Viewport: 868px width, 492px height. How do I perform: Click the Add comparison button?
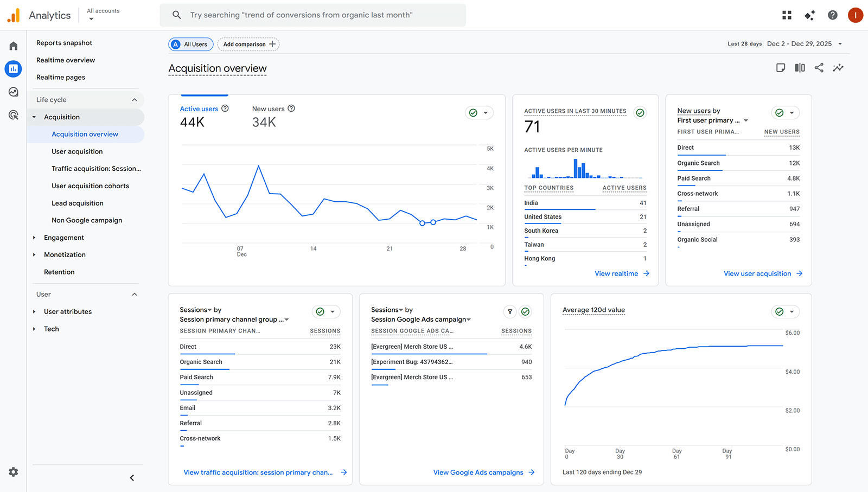248,44
